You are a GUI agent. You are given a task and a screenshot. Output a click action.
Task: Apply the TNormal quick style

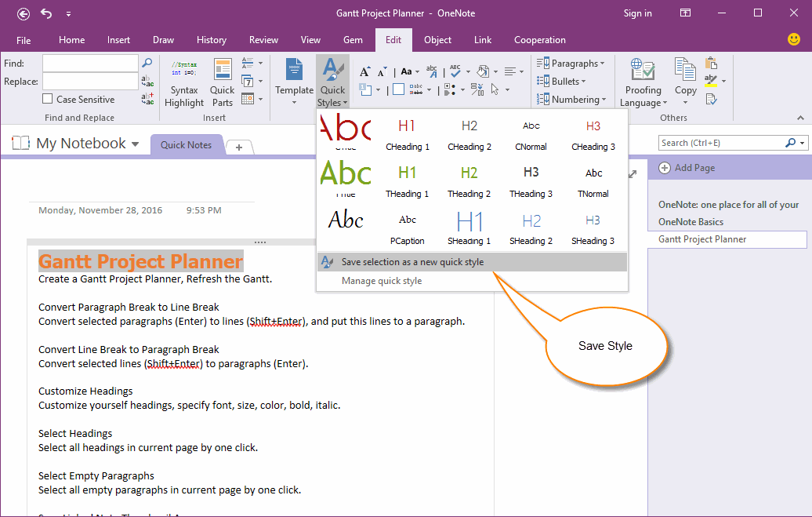(x=593, y=181)
